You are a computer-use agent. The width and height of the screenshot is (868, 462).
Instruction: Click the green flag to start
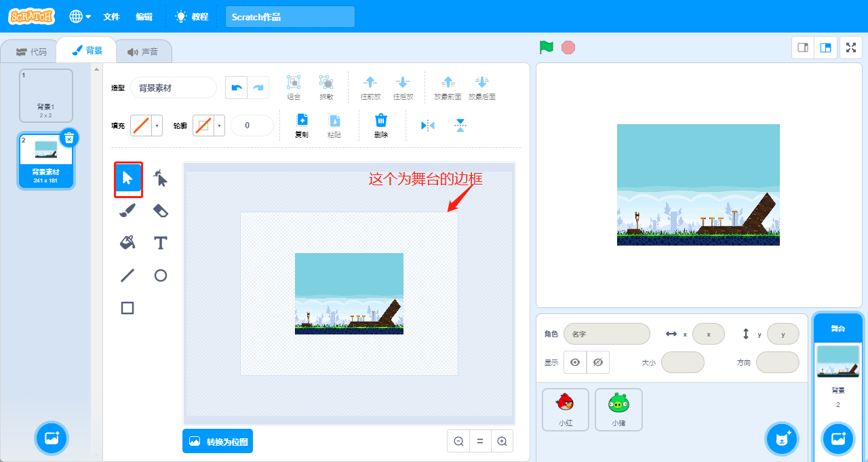(547, 47)
